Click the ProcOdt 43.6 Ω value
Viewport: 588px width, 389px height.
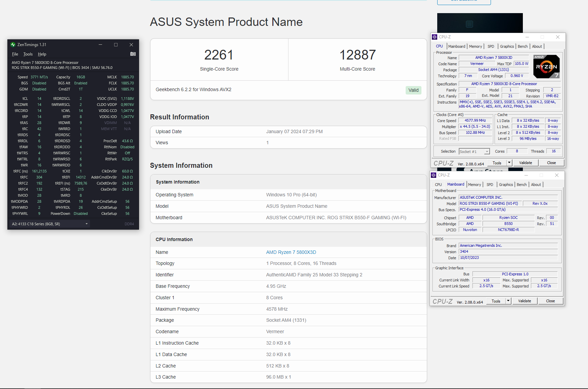(x=127, y=141)
